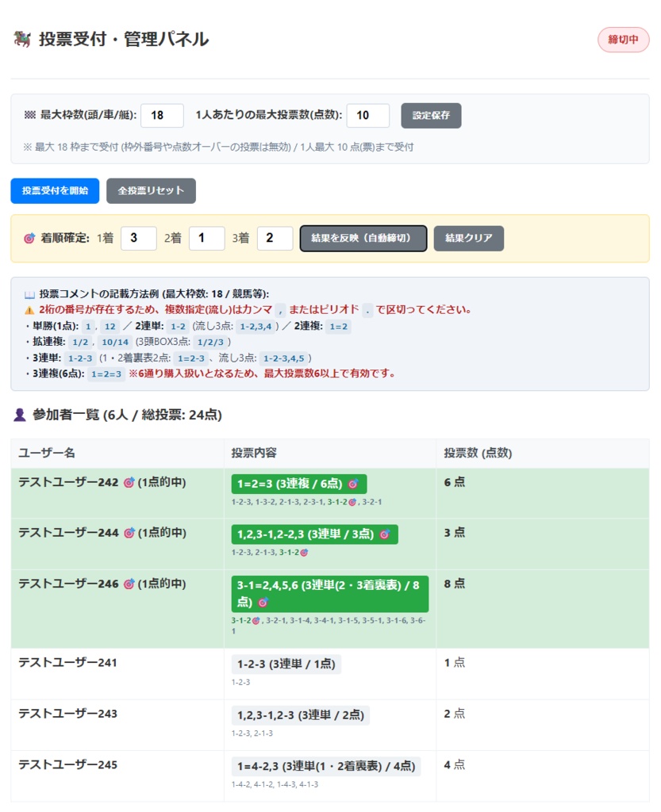Click the hit icon beside テストユーザー242

(x=129, y=483)
